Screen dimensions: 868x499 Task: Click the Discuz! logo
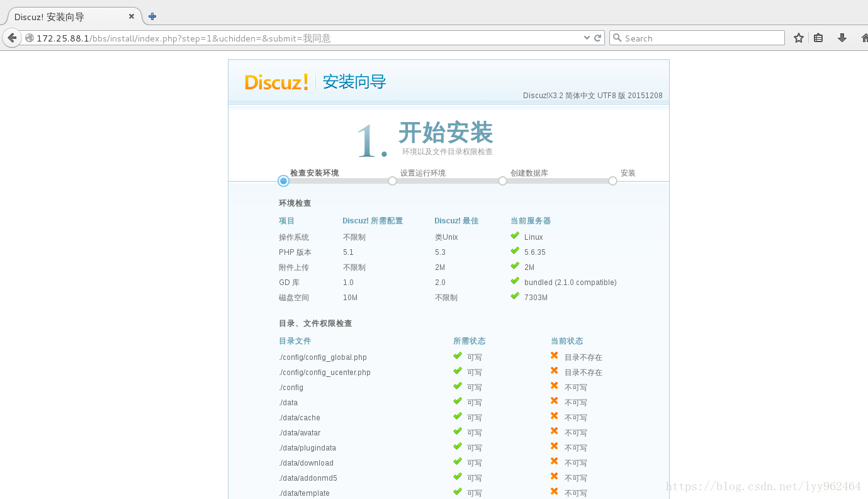coord(276,82)
